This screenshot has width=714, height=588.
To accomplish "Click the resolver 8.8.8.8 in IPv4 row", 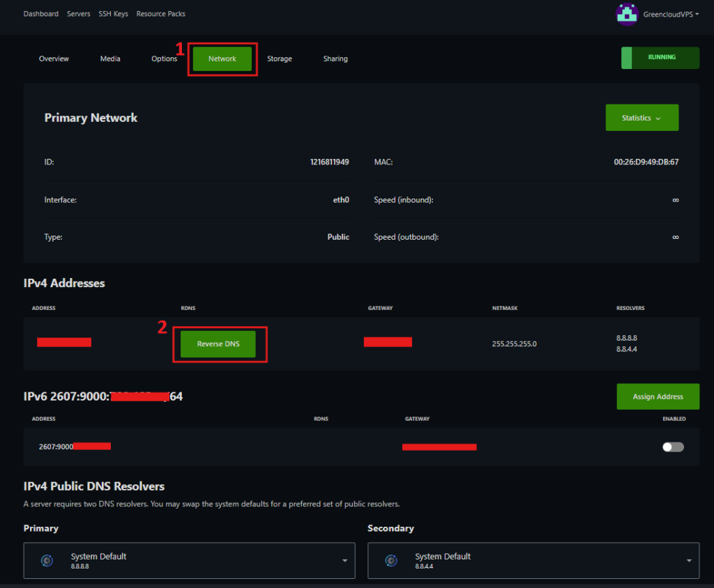I will tap(627, 338).
